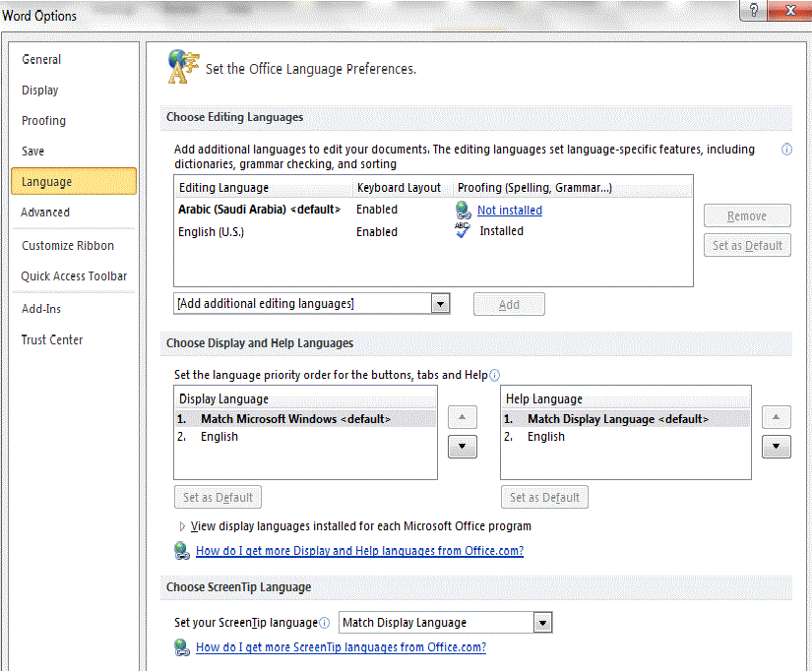Click the ABC checkmark proofing icon for English
Image resolution: width=812 pixels, height=671 pixels.
click(x=463, y=230)
